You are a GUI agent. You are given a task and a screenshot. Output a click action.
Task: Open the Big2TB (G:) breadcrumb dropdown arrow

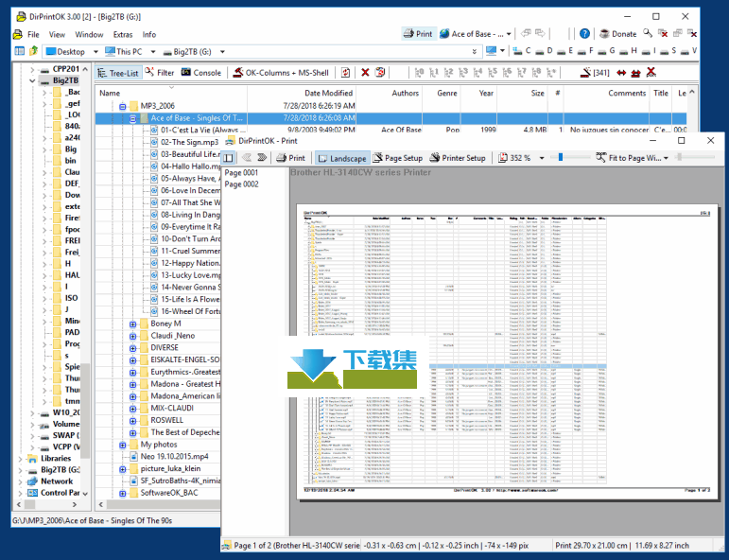[222, 52]
